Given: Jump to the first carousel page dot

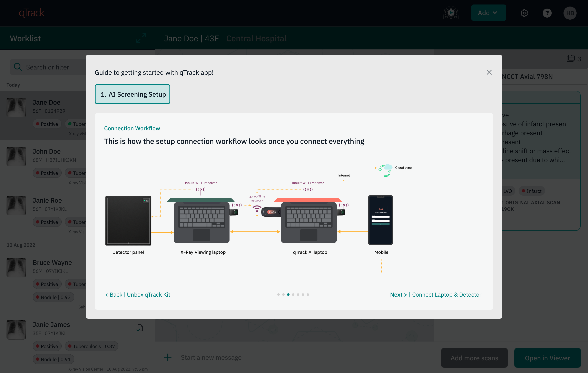Looking at the screenshot, I should (x=278, y=295).
